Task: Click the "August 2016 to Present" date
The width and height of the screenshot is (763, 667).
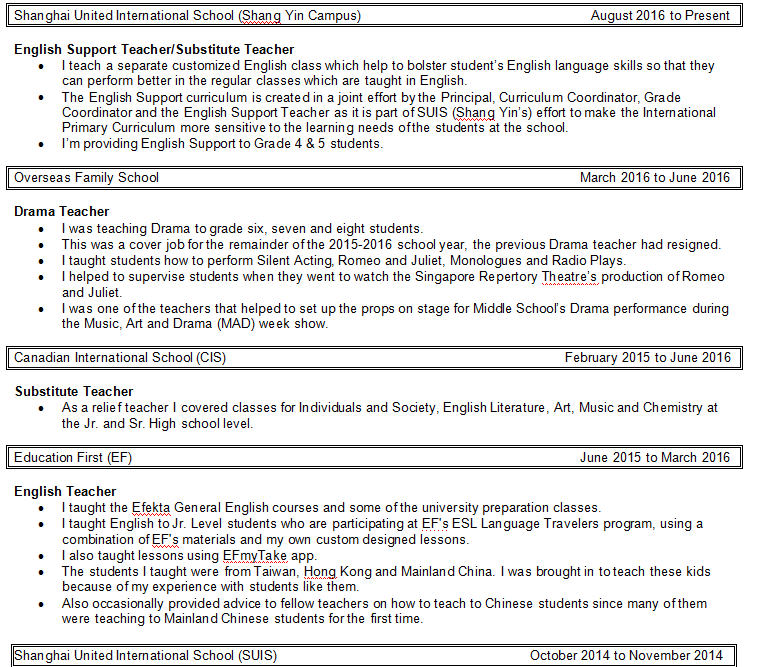Action: (x=660, y=16)
